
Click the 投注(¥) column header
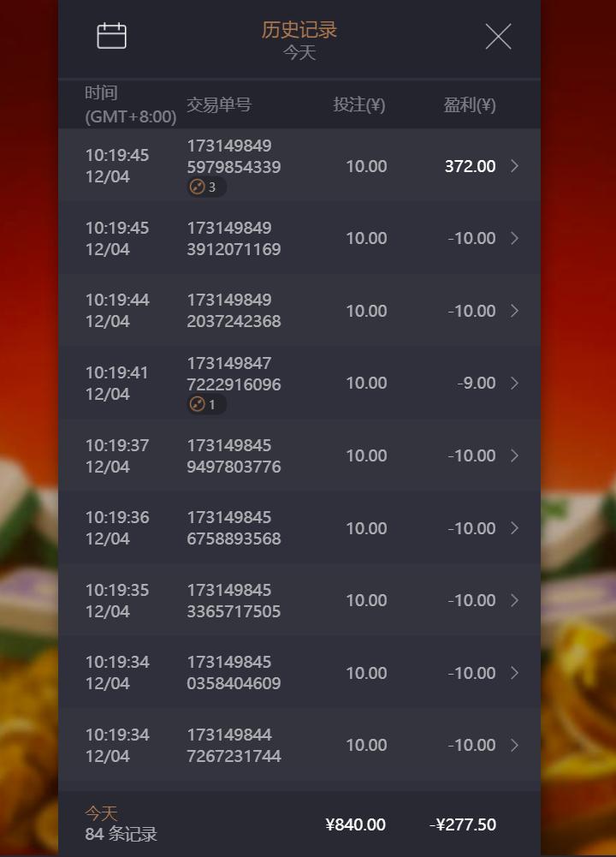[x=359, y=104]
